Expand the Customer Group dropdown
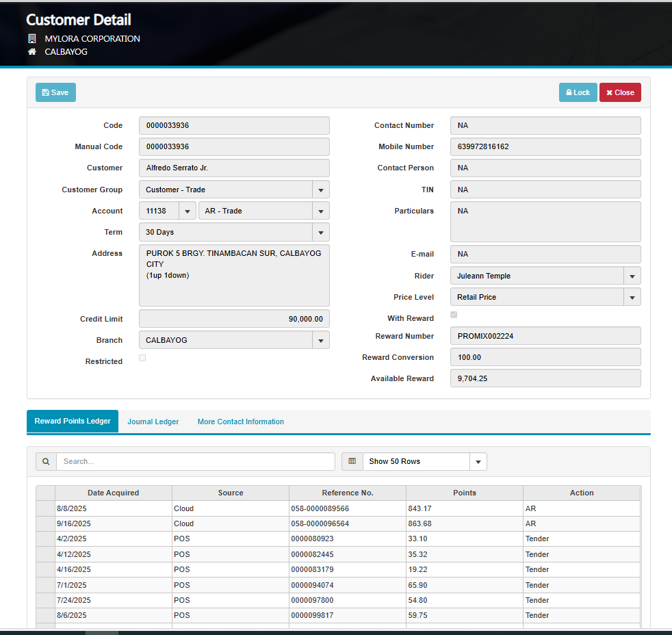This screenshot has height=635, width=672. (x=320, y=190)
